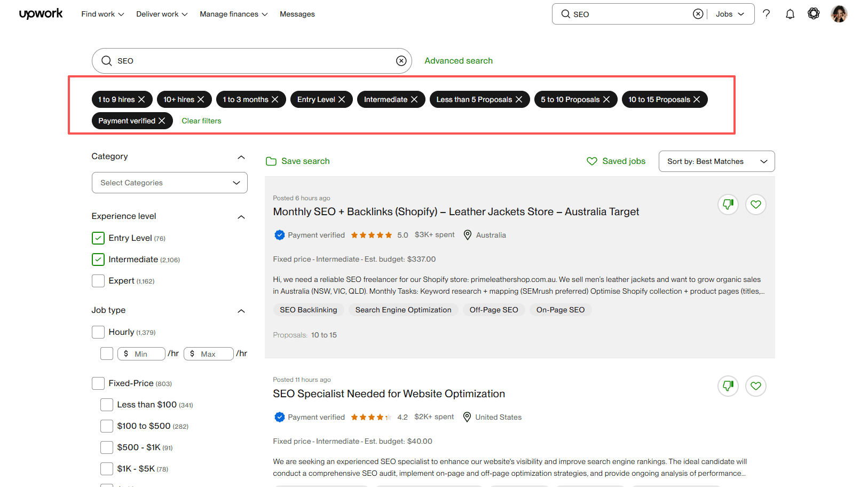Save the Leather Jackets Store job with heart
This screenshot has width=868, height=487.
coord(755,204)
